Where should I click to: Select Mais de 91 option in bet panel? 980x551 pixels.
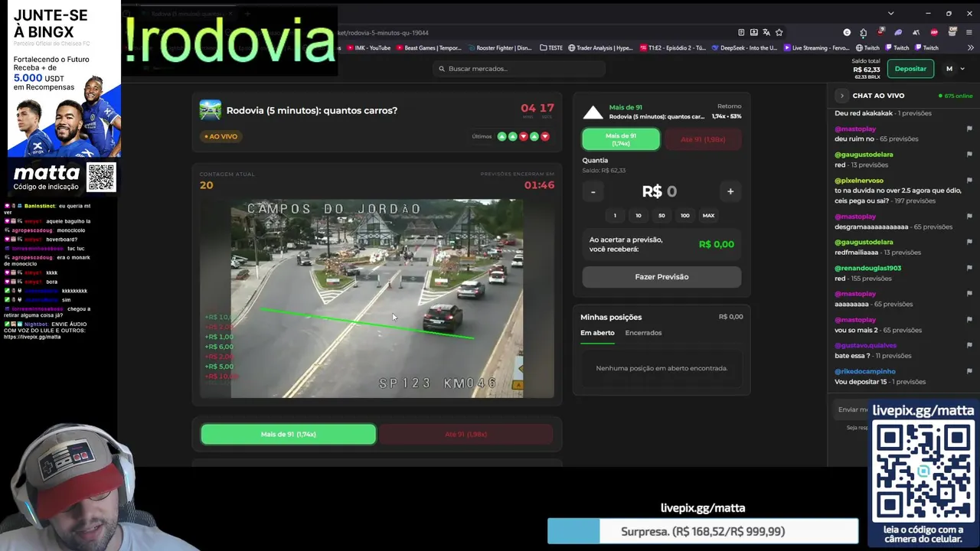621,139
